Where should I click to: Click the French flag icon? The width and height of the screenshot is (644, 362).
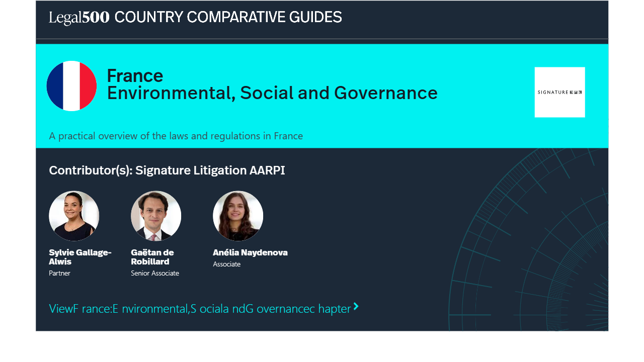point(71,86)
